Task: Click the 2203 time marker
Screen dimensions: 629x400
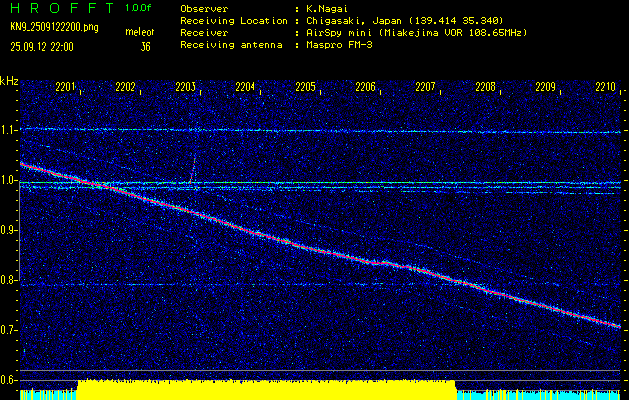Action: coord(185,87)
